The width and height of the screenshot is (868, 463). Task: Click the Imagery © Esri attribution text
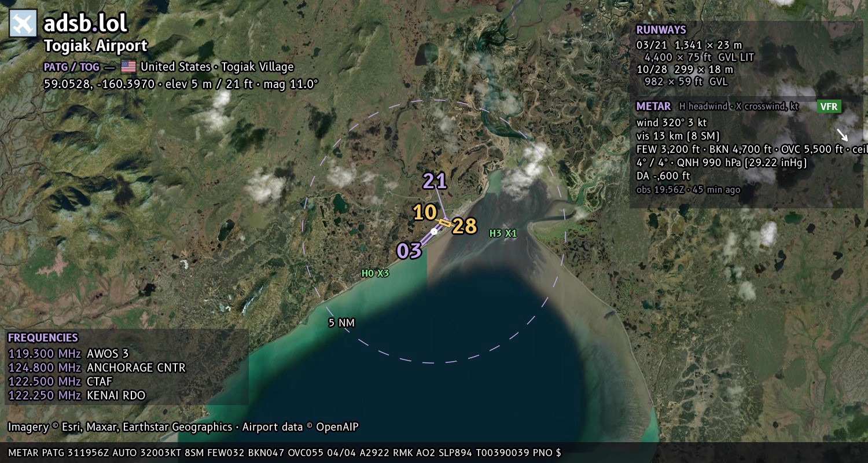(x=183, y=427)
